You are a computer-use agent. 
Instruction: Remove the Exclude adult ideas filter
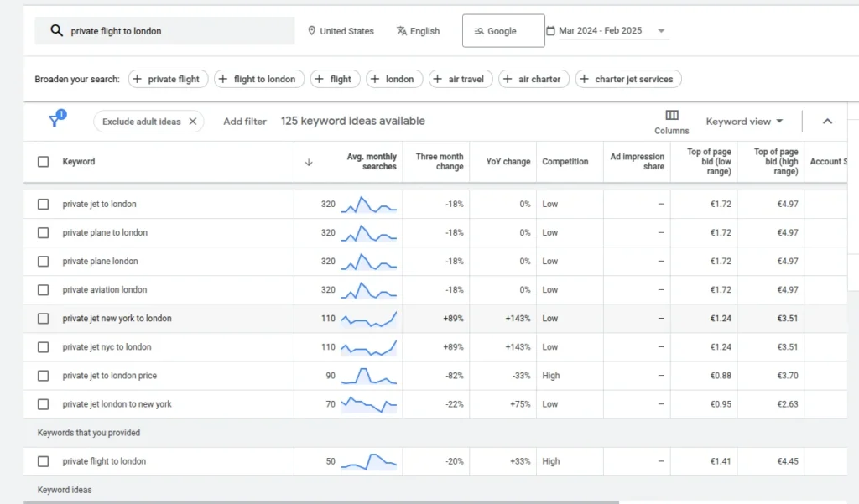[193, 122]
